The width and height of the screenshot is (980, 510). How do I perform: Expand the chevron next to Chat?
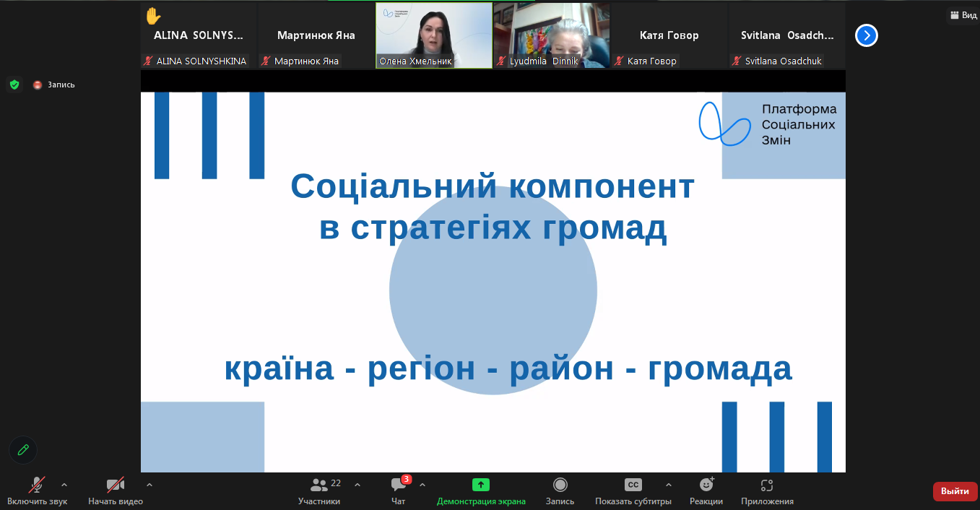422,485
